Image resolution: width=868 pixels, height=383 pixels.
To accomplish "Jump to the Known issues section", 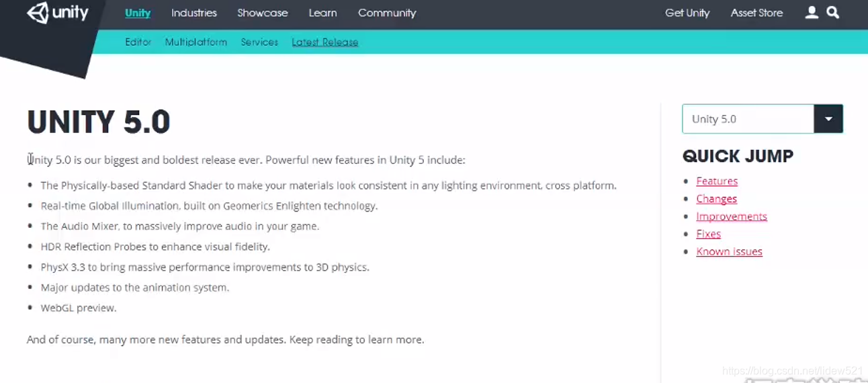I will click(x=729, y=251).
